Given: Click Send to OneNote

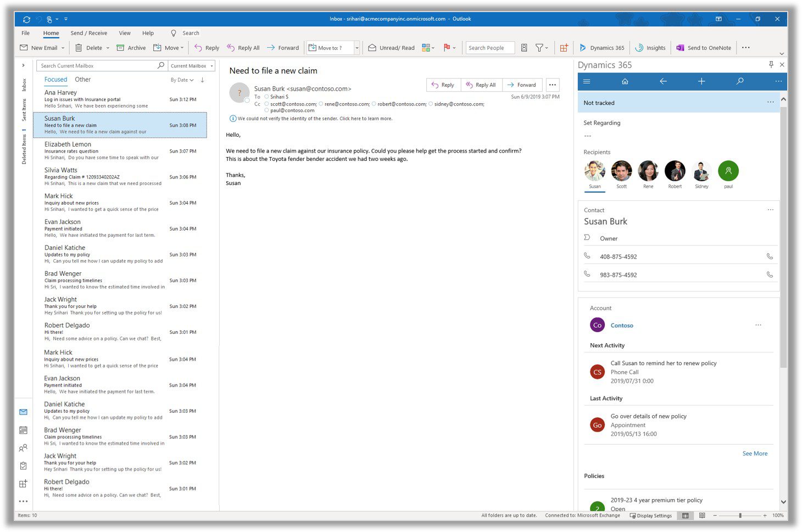Looking at the screenshot, I should [704, 48].
